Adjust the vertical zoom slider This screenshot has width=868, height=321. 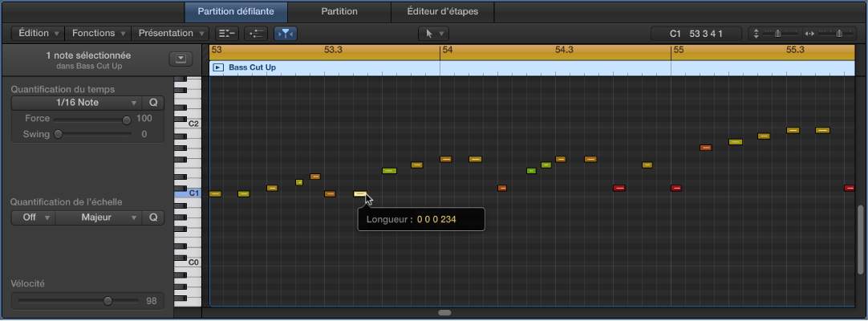click(x=778, y=34)
